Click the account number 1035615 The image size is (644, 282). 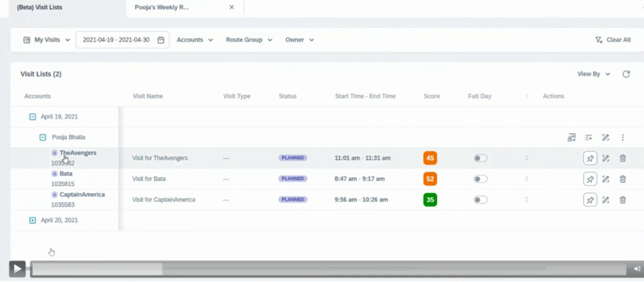tap(63, 184)
